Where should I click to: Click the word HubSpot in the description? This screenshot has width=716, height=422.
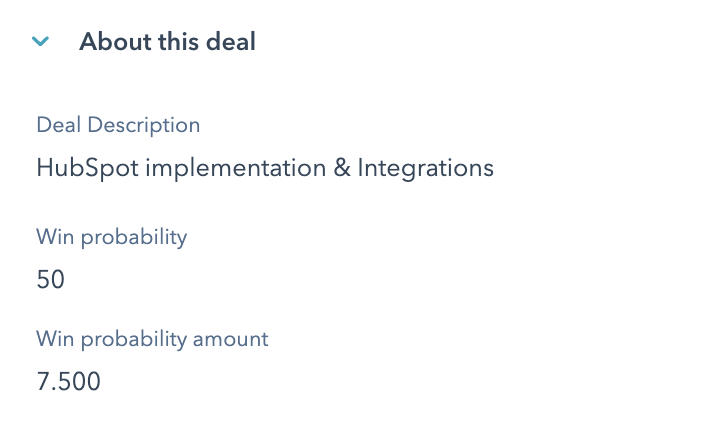pos(87,168)
